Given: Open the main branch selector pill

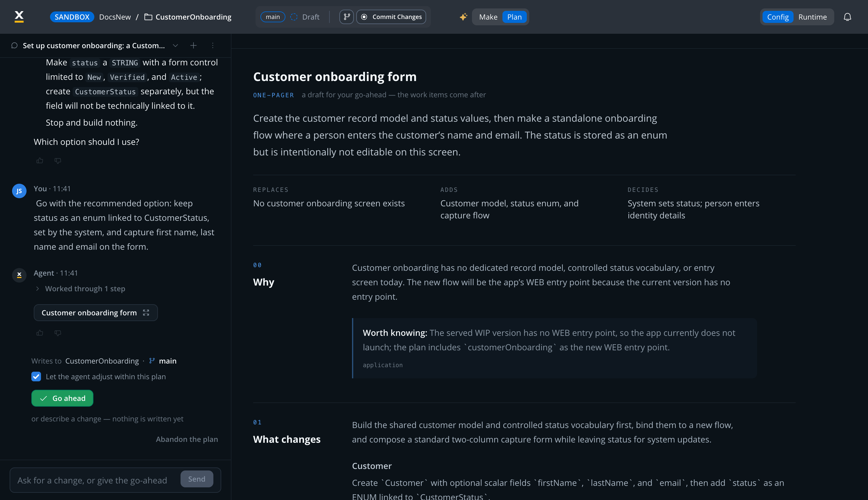Looking at the screenshot, I should [x=273, y=17].
